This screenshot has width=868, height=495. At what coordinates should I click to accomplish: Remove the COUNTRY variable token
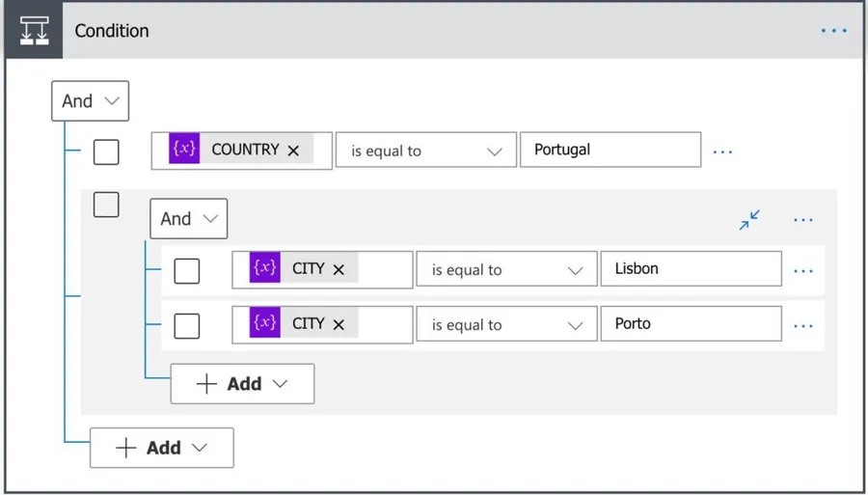(x=293, y=151)
